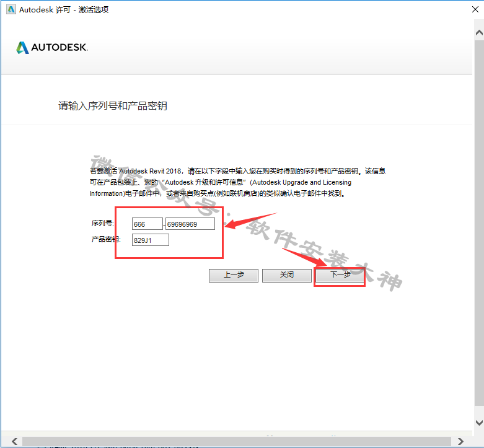This screenshot has height=448, width=484.
Task: Focus the product key field 829J1
Action: pos(151,240)
